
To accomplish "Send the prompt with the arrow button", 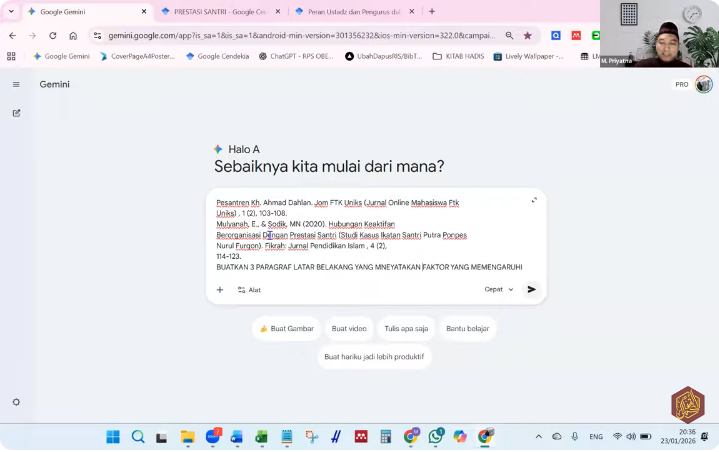I will tap(531, 290).
